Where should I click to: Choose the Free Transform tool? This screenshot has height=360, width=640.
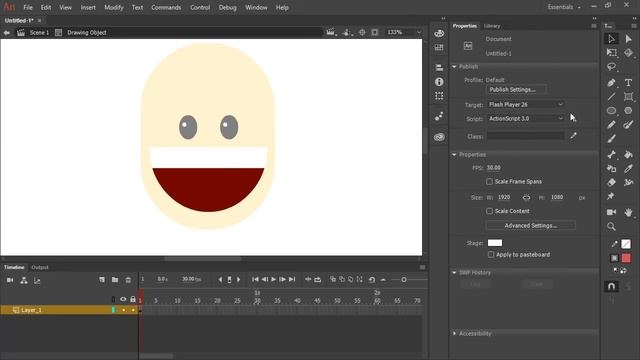pos(611,52)
